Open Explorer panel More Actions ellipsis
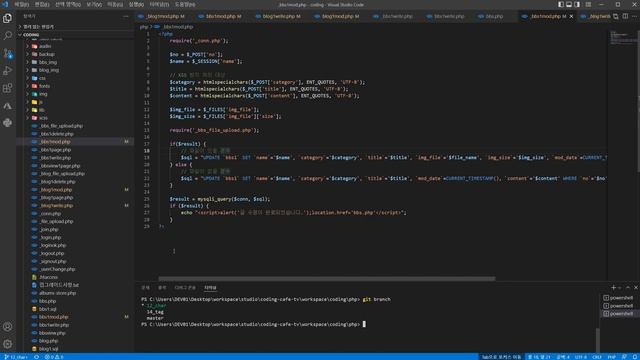 126,16
